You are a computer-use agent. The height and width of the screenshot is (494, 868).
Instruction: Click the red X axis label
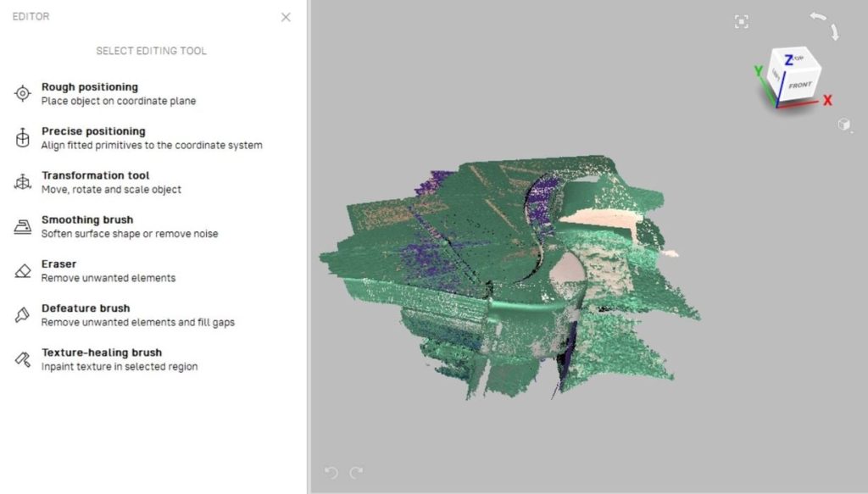(x=827, y=101)
